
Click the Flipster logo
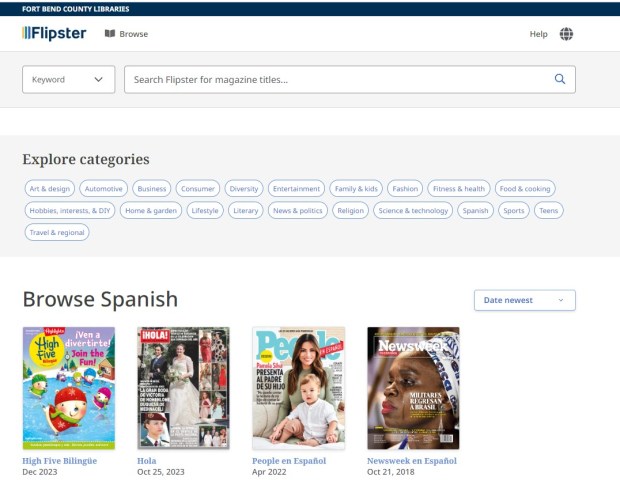tap(54, 33)
